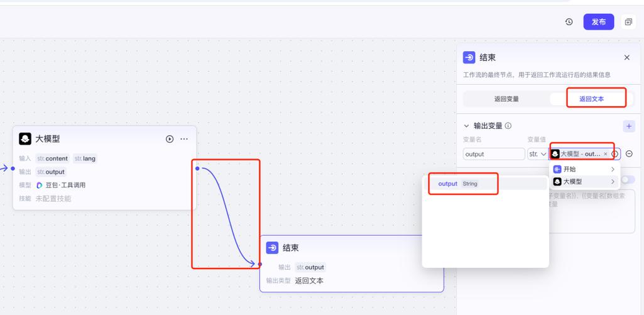Click the 发布 publish button
644x315 pixels.
[598, 22]
